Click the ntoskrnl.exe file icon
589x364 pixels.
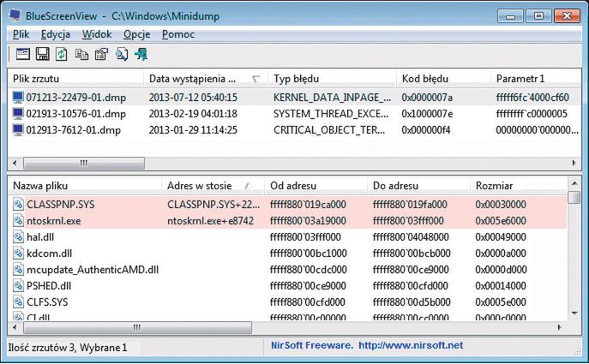click(x=18, y=220)
